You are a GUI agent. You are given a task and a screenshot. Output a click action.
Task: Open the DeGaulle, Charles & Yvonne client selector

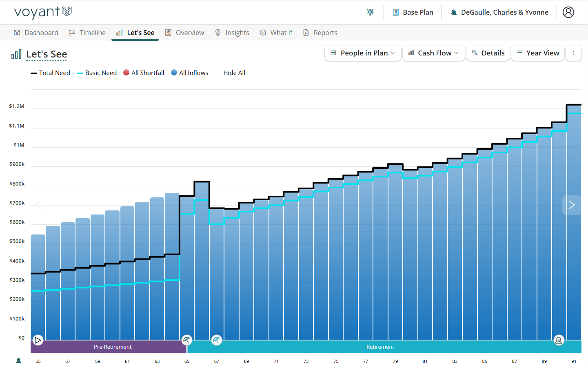(499, 12)
